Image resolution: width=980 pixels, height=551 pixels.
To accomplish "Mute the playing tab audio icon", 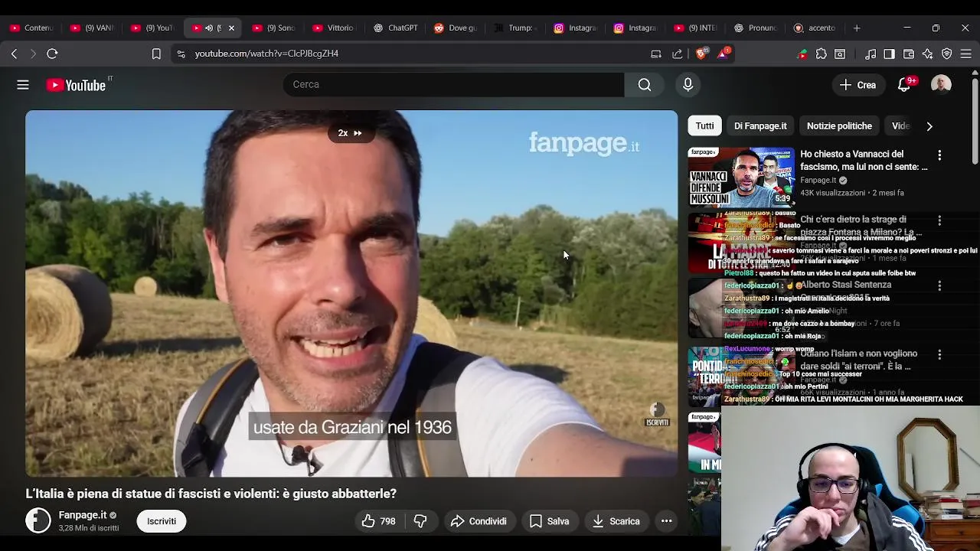I will pyautogui.click(x=209, y=28).
